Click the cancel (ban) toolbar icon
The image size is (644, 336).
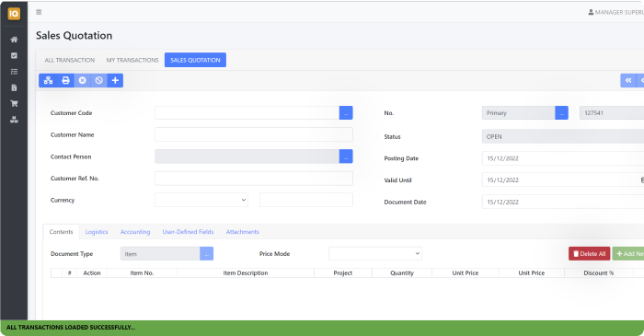(99, 80)
